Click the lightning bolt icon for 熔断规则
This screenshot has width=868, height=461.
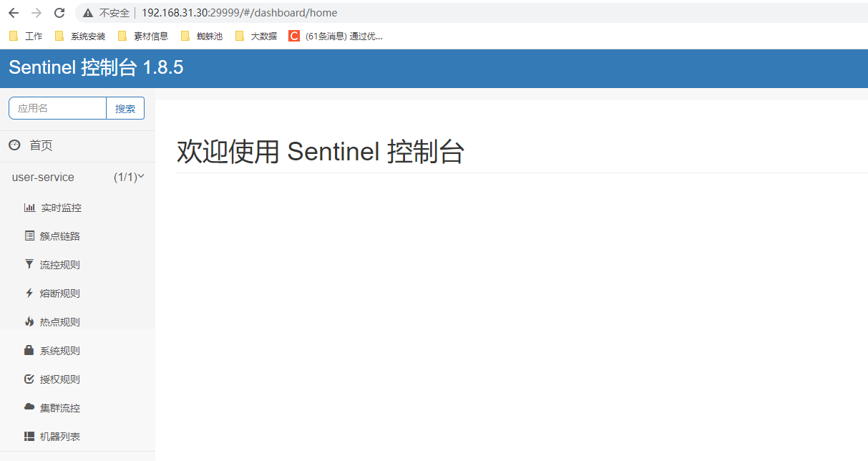[29, 293]
